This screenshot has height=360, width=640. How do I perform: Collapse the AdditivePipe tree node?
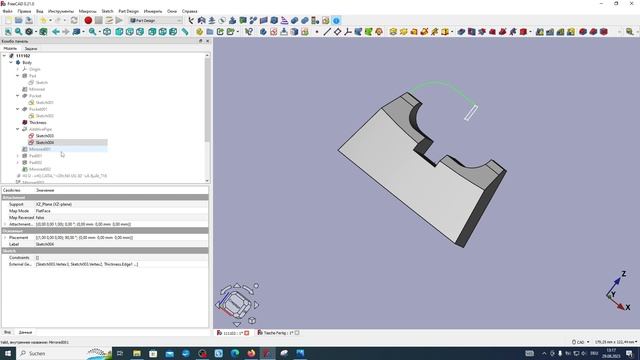tap(18, 129)
